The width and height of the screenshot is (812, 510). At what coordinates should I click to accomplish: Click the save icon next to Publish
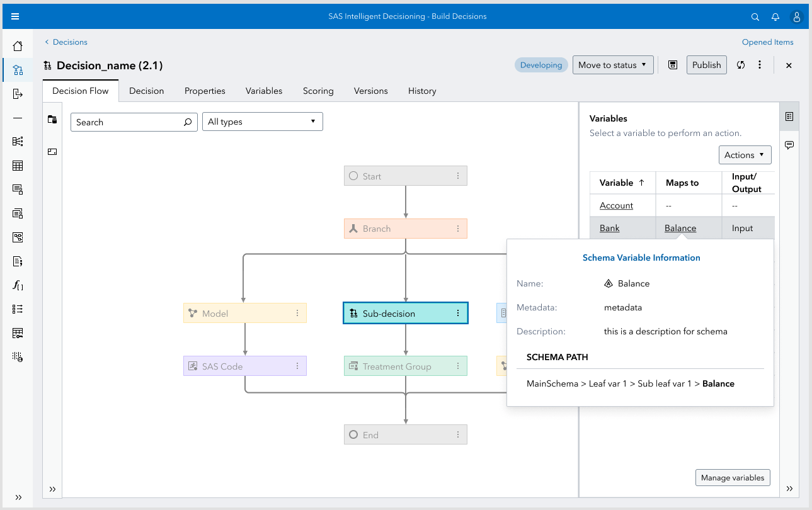click(673, 65)
